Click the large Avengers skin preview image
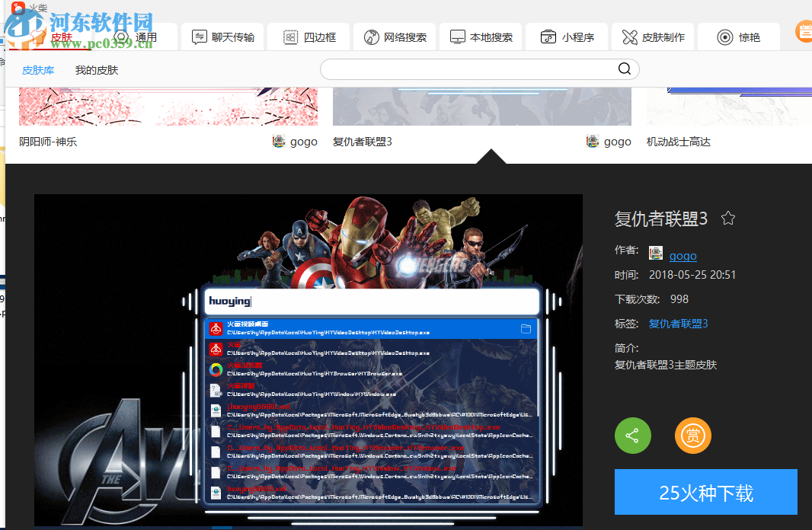The image size is (812, 530). (308, 361)
